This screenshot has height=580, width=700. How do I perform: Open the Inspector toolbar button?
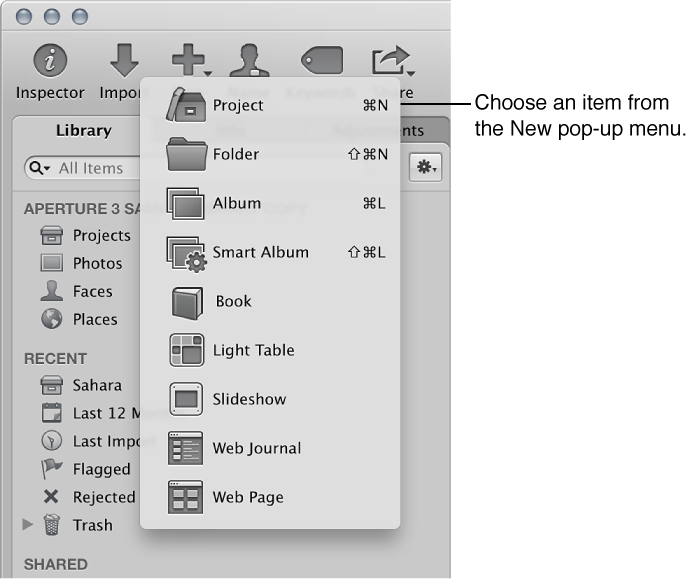coord(50,71)
